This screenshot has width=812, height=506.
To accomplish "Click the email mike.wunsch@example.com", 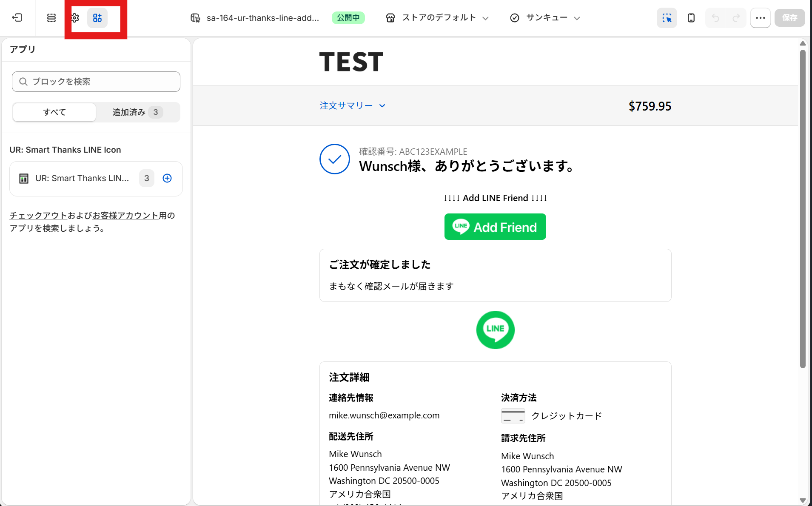I will pyautogui.click(x=384, y=415).
